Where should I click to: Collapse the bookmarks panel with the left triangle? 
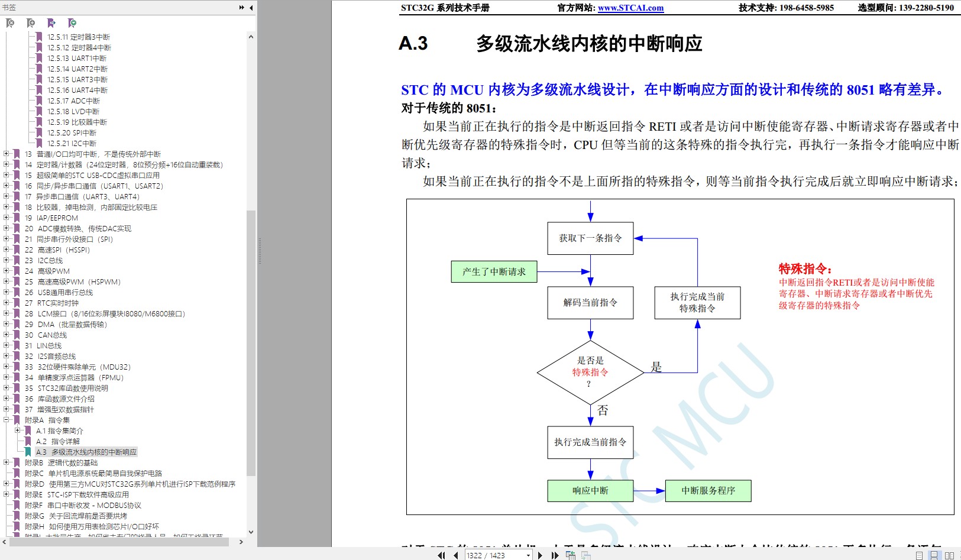pos(251,8)
